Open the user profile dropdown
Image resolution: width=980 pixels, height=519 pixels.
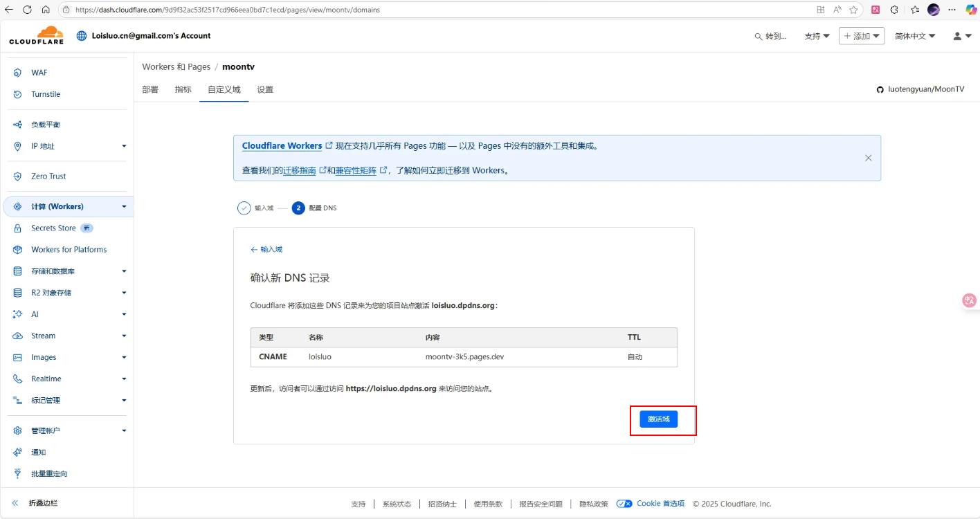coord(962,36)
